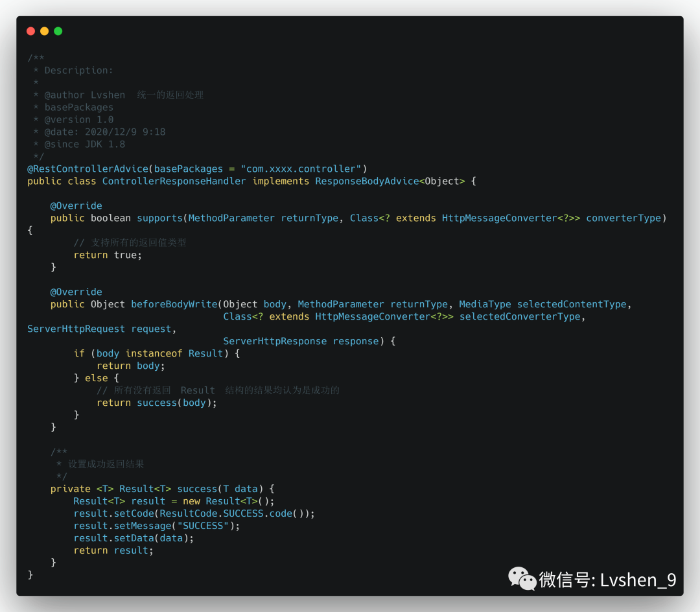
Task: Click the result.setData(data) call
Action: point(134,538)
